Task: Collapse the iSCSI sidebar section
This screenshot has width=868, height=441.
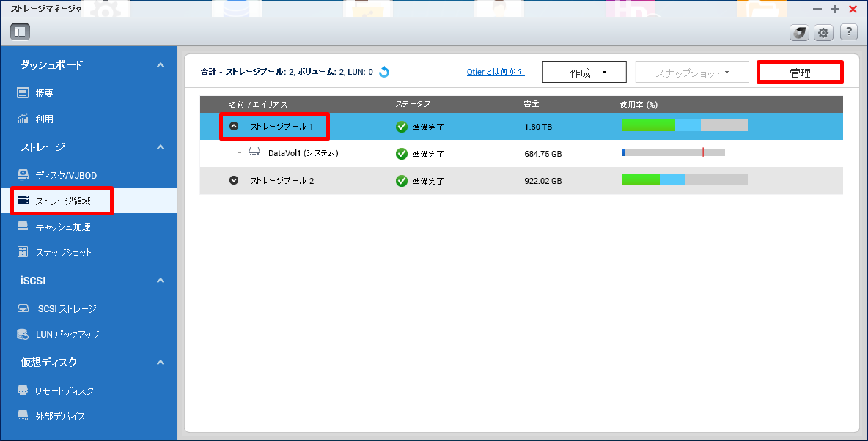Action: [161, 281]
